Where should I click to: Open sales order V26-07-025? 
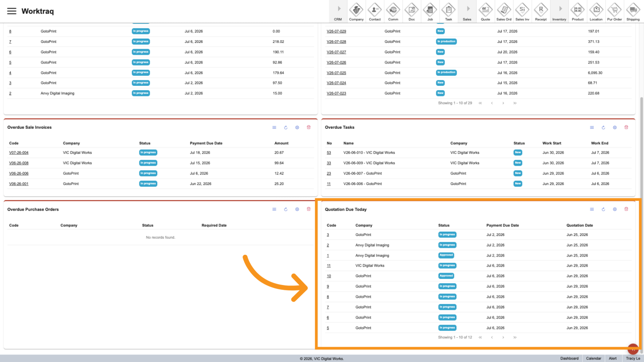[336, 73]
